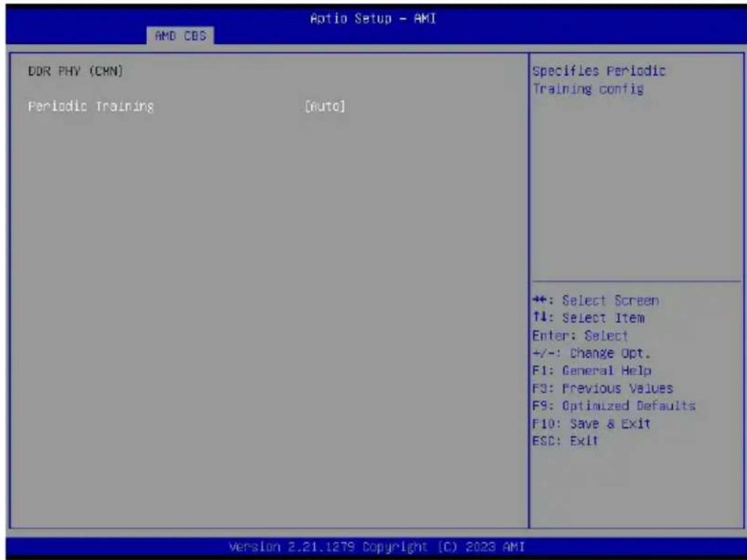The image size is (747, 560).
Task: Click the 'F1: General Help' hint
Action: (592, 370)
